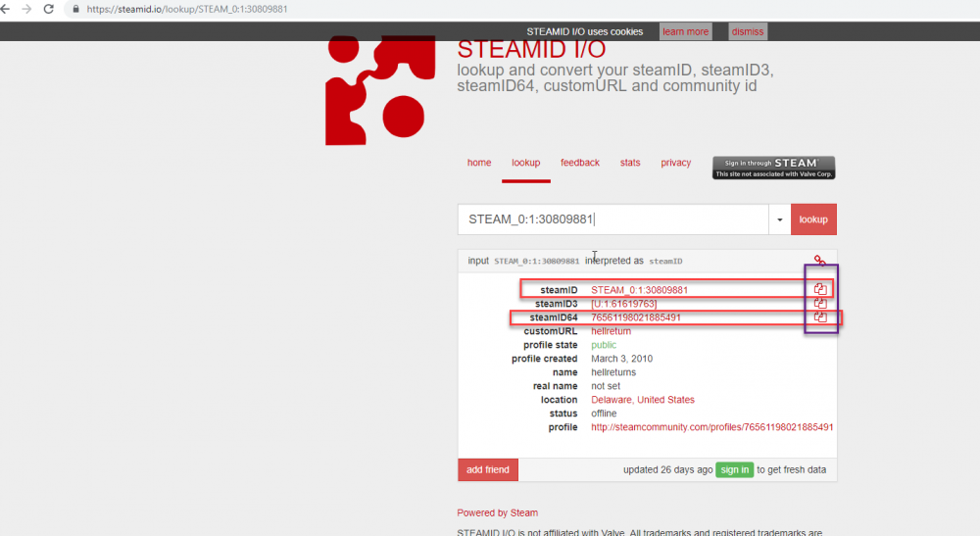Screen dimensions: 980x536
Task: Copy the steamID3 value with its copy icon
Action: coord(820,303)
